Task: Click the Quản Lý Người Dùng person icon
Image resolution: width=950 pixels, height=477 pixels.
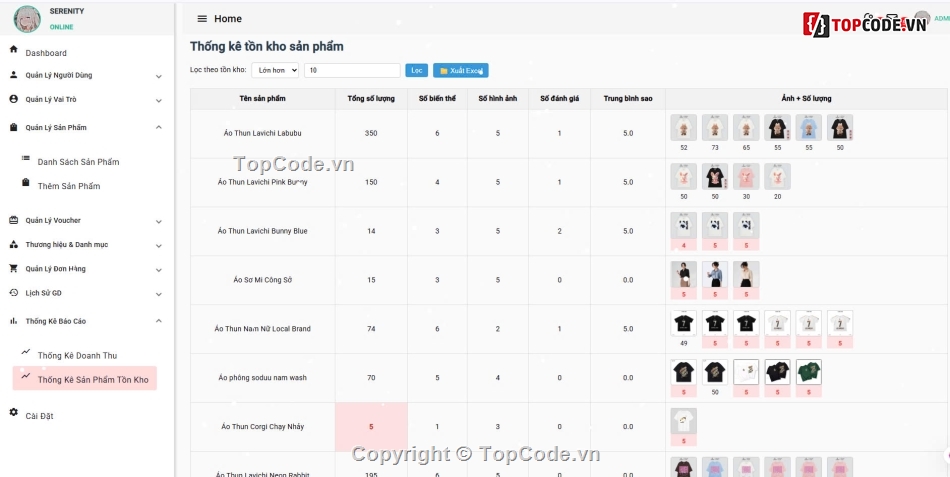Action: pyautogui.click(x=13, y=75)
